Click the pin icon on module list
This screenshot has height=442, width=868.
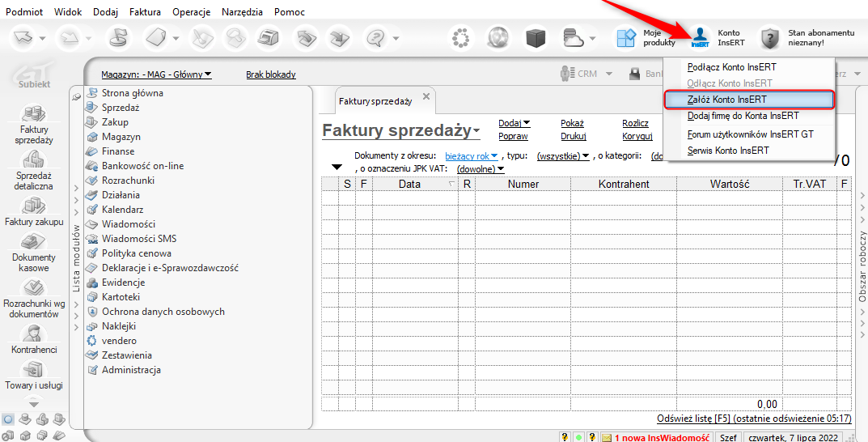click(x=76, y=97)
